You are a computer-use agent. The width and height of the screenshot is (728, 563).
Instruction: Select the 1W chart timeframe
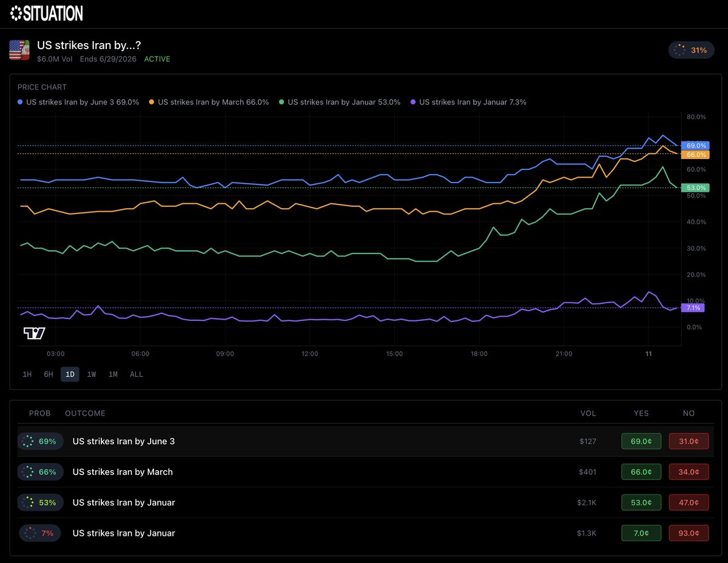[x=92, y=374]
